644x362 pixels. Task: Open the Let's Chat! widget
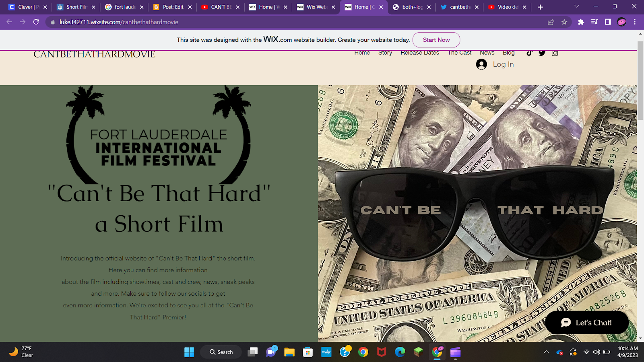coord(587,322)
